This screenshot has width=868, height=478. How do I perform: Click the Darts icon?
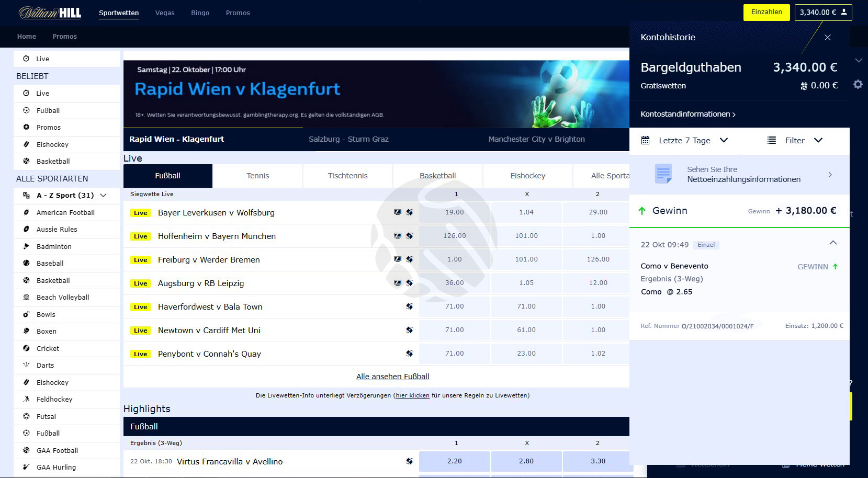(x=26, y=365)
